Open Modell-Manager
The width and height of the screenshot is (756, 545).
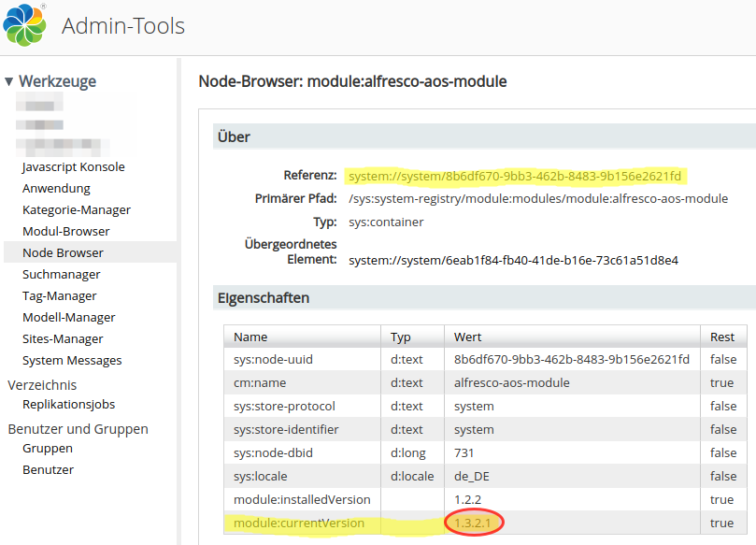[x=68, y=317]
